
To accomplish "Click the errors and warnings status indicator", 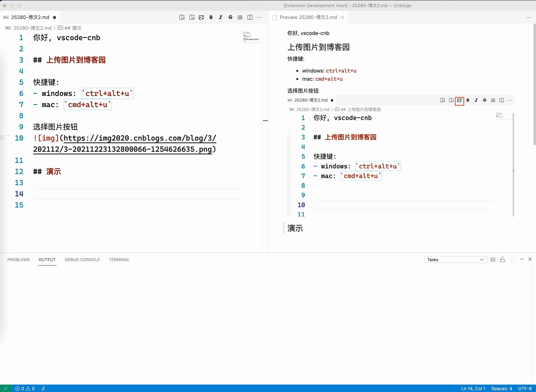I will pyautogui.click(x=25, y=388).
